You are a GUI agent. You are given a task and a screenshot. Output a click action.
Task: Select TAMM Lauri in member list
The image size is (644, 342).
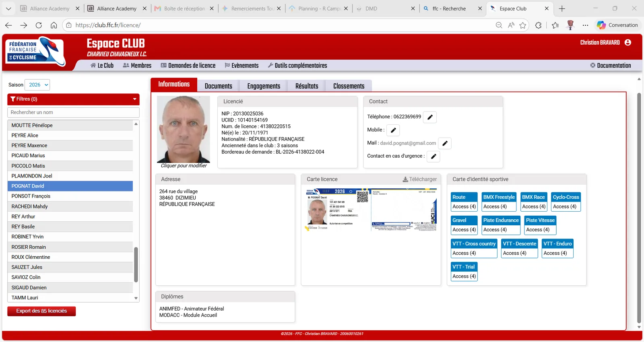pos(70,298)
